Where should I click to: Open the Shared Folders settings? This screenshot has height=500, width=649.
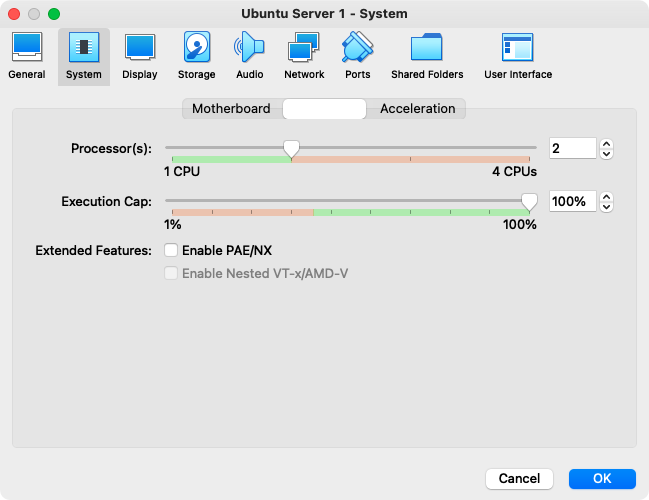[427, 55]
